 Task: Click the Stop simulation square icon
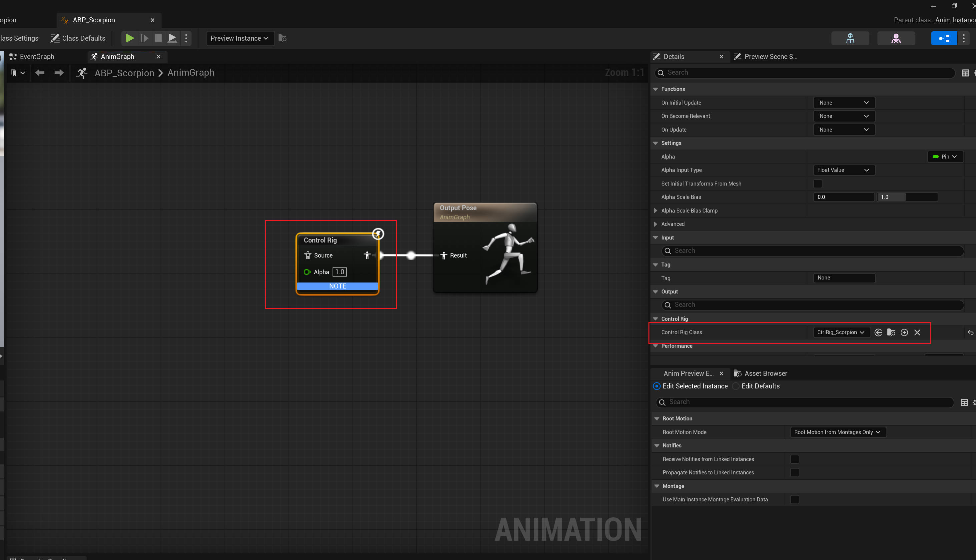click(158, 38)
